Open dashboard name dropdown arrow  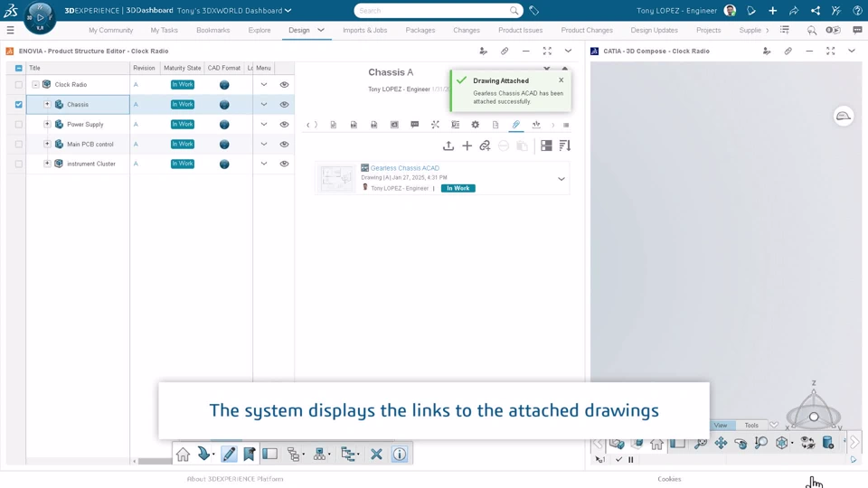[288, 11]
